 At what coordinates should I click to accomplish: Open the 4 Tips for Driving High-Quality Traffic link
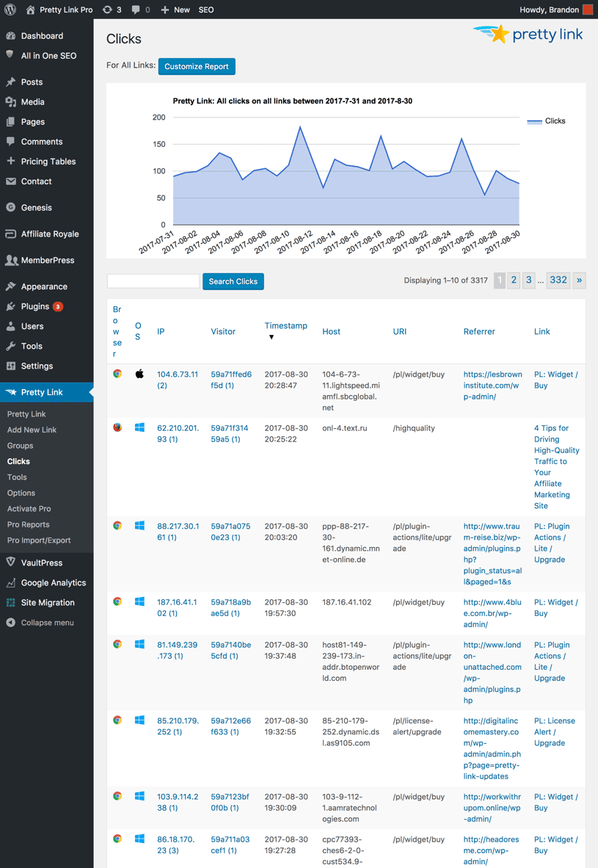(556, 466)
